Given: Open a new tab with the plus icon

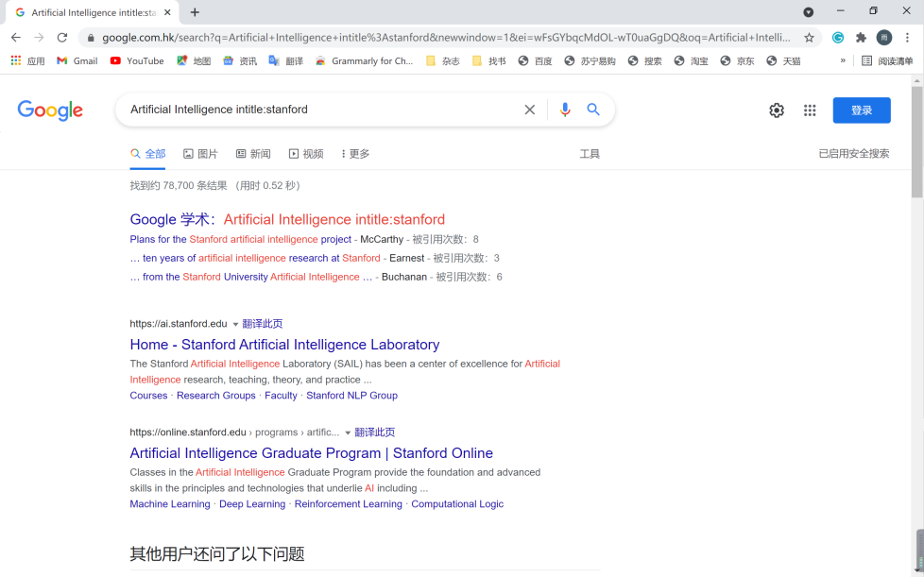Looking at the screenshot, I should 195,11.
